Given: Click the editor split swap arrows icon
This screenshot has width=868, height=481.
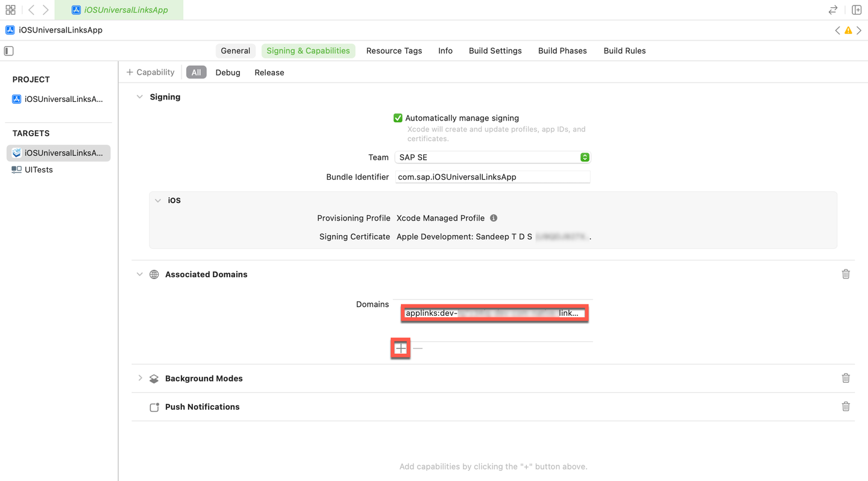Looking at the screenshot, I should click(833, 10).
